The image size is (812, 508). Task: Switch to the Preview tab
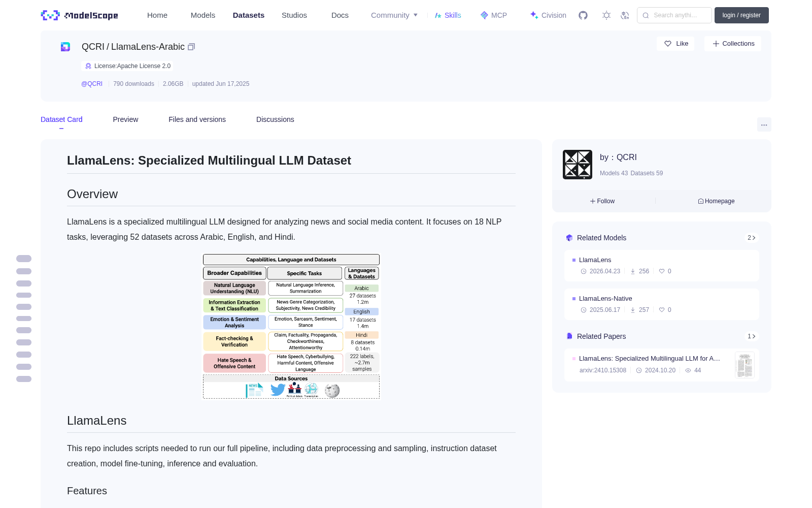point(125,119)
